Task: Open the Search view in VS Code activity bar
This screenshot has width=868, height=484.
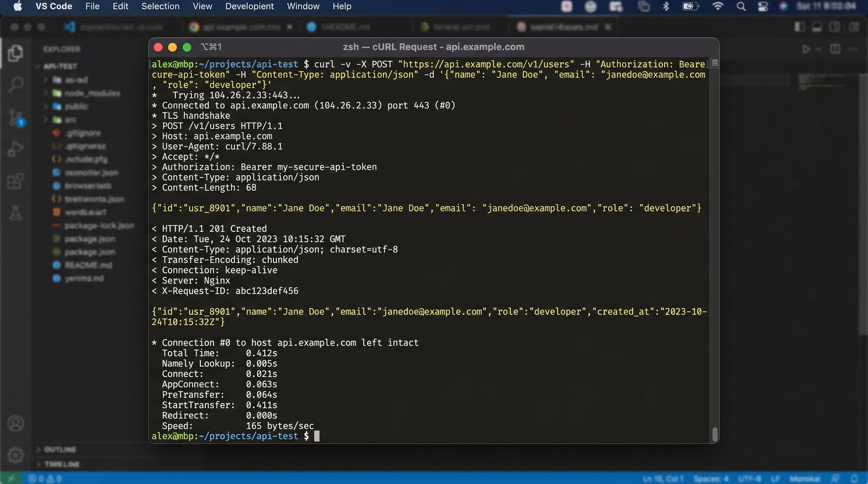Action: [16, 85]
